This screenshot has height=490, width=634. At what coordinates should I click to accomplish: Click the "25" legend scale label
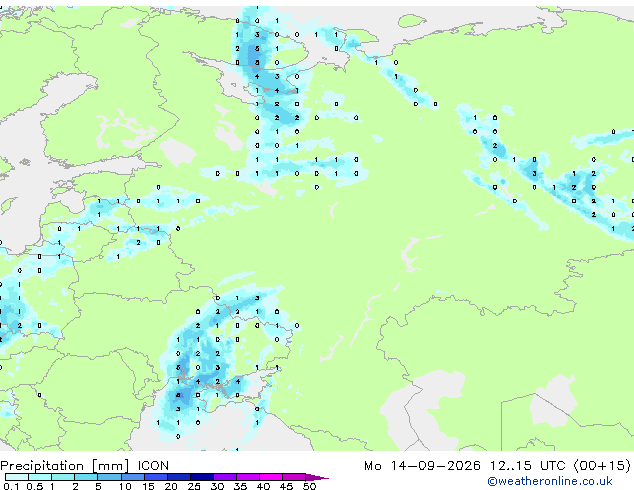coord(194,486)
